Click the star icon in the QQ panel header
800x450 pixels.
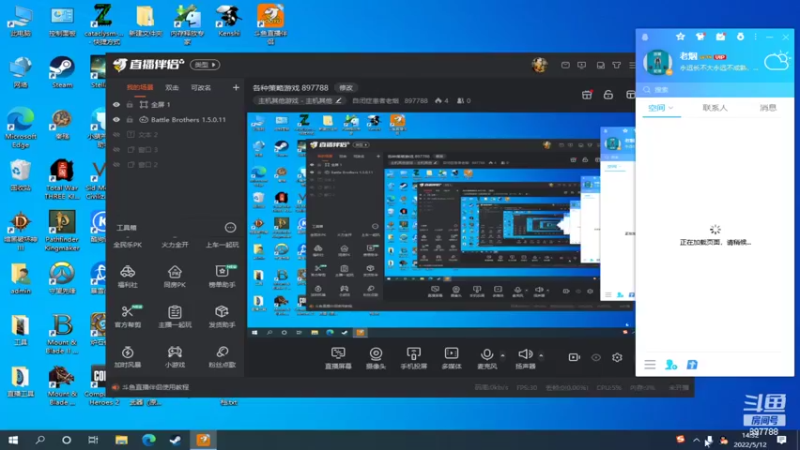pos(680,37)
